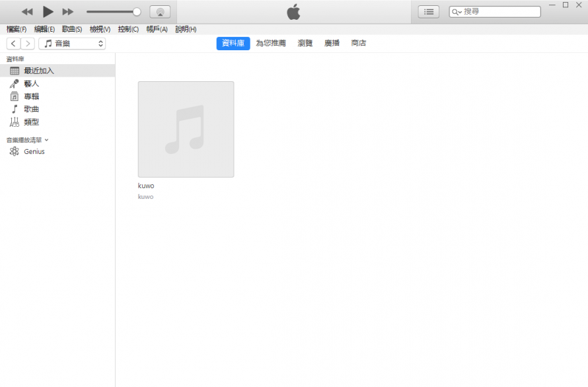Click the rewind previous track button
Viewport: 588px width, 387px height.
pyautogui.click(x=27, y=12)
